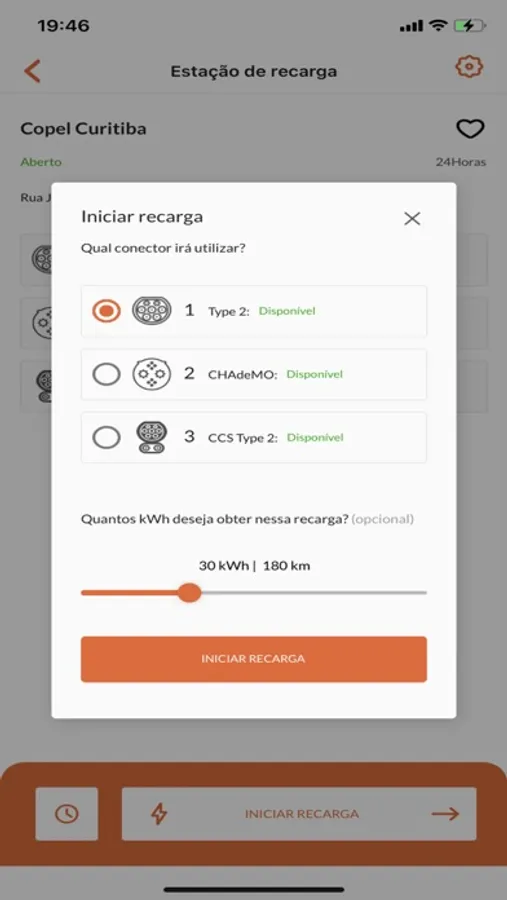Select the CHAdeMO connector radio button

tap(106, 374)
